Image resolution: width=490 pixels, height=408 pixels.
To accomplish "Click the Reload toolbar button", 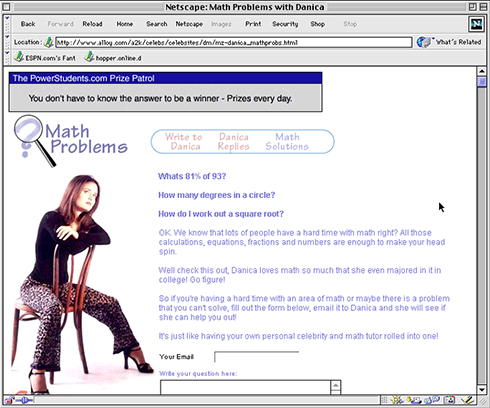I will pos(92,24).
